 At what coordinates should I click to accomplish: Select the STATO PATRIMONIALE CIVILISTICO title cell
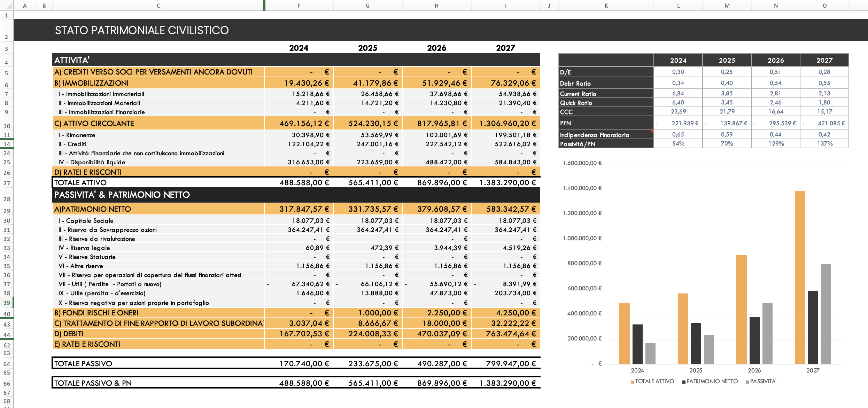click(x=142, y=30)
